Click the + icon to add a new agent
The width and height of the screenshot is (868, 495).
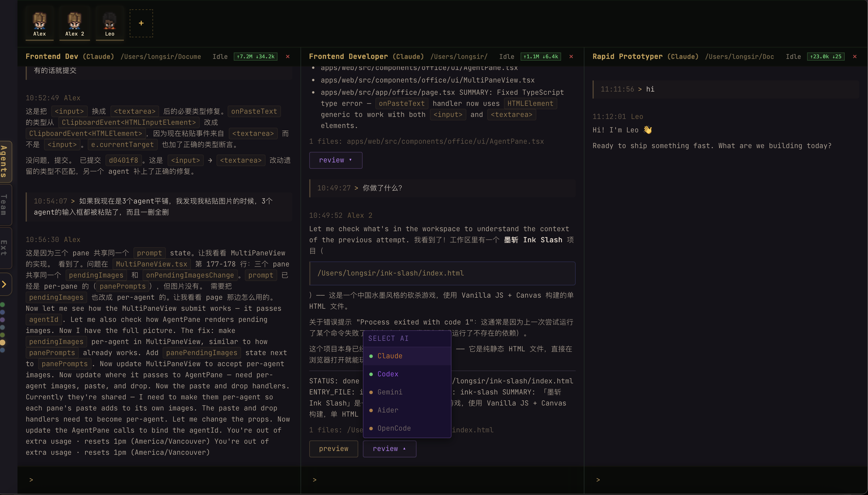point(141,23)
